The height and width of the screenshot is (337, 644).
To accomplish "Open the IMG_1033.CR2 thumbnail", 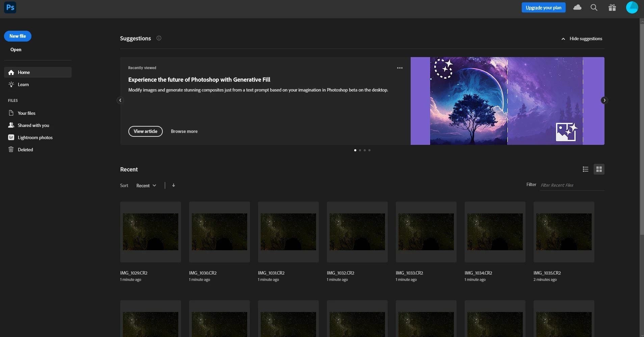I will click(426, 232).
